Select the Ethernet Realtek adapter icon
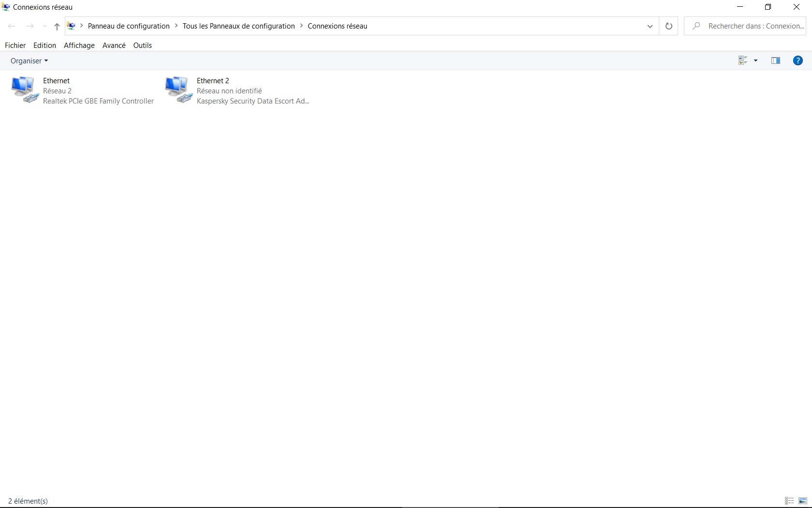812x508 pixels. [25, 90]
